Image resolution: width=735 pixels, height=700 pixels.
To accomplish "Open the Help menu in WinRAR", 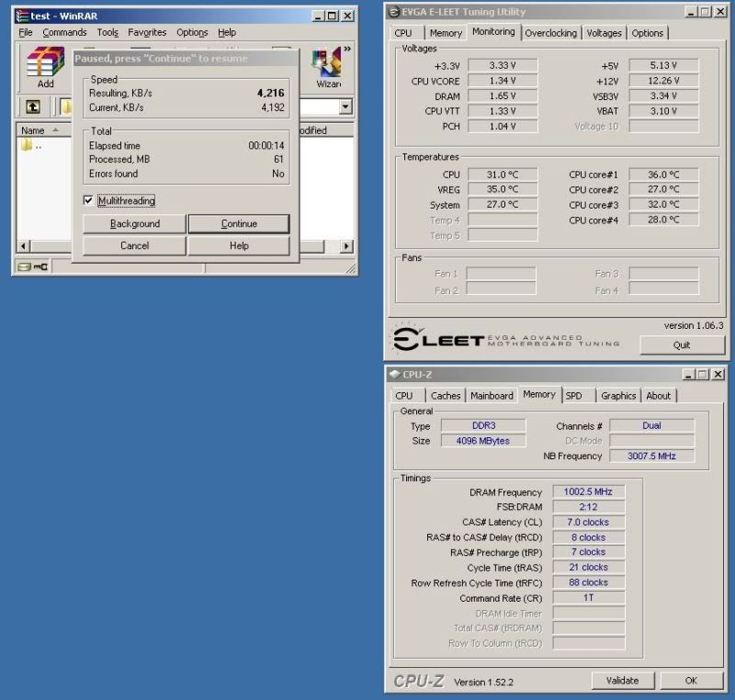I will [x=227, y=32].
